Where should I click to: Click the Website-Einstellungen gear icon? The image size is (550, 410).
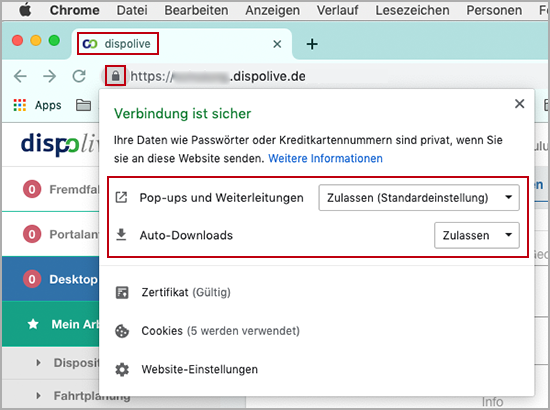click(122, 370)
